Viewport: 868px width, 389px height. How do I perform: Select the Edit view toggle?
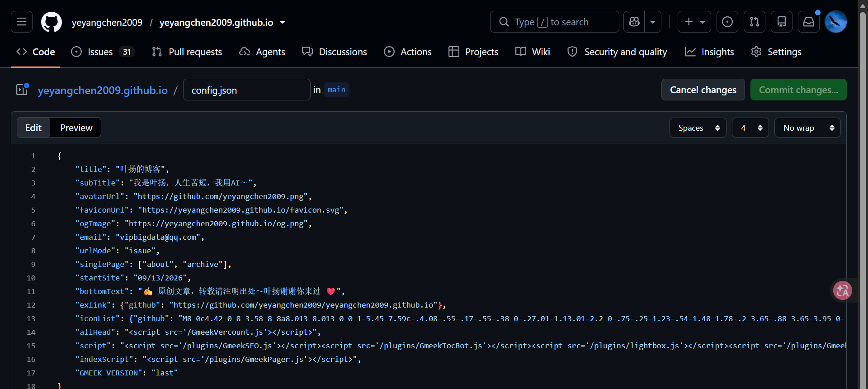pyautogui.click(x=33, y=128)
